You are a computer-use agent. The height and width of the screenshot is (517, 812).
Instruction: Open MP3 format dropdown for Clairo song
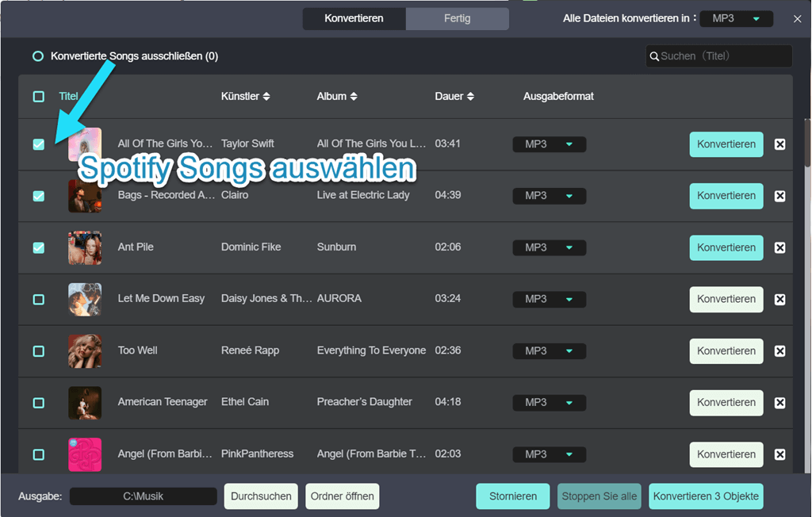[549, 196]
